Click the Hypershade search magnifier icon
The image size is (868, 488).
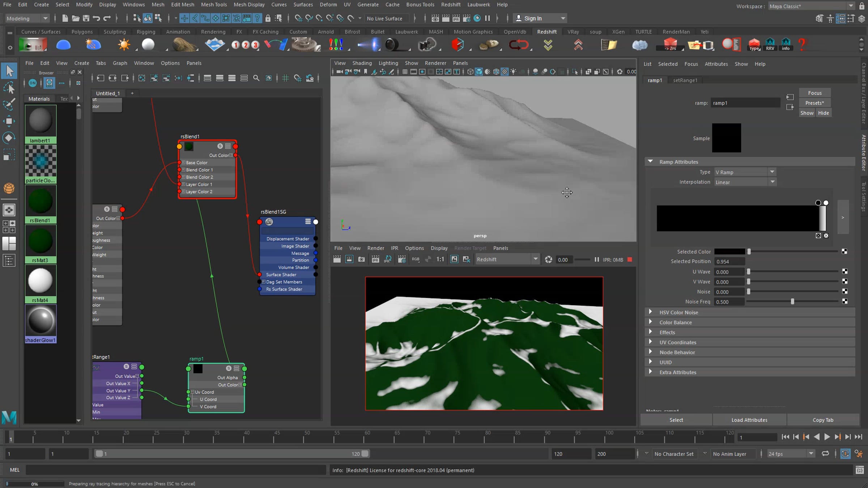point(256,78)
